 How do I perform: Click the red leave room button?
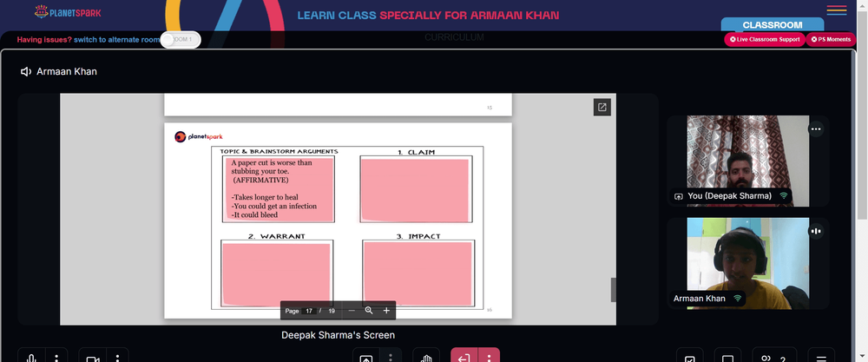pyautogui.click(x=464, y=357)
